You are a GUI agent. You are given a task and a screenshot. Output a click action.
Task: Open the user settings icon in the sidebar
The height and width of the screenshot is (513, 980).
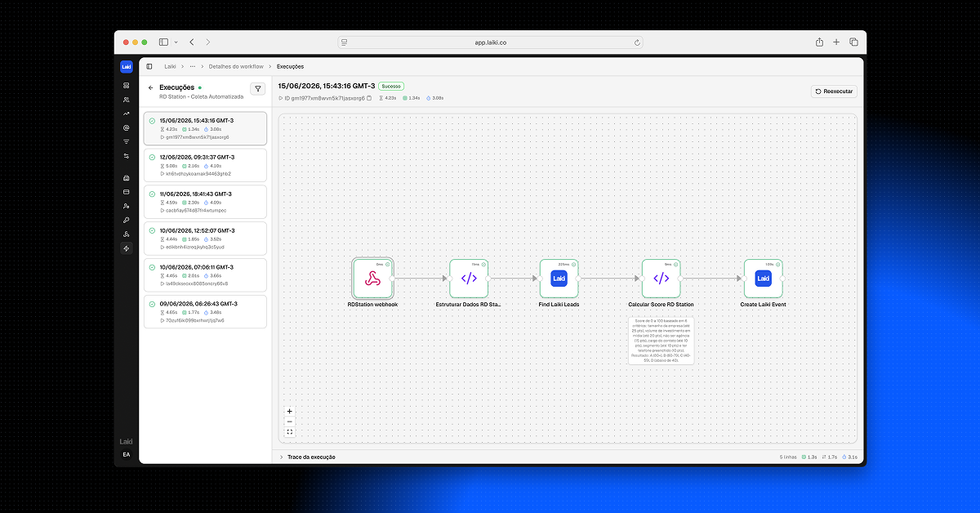(x=127, y=206)
